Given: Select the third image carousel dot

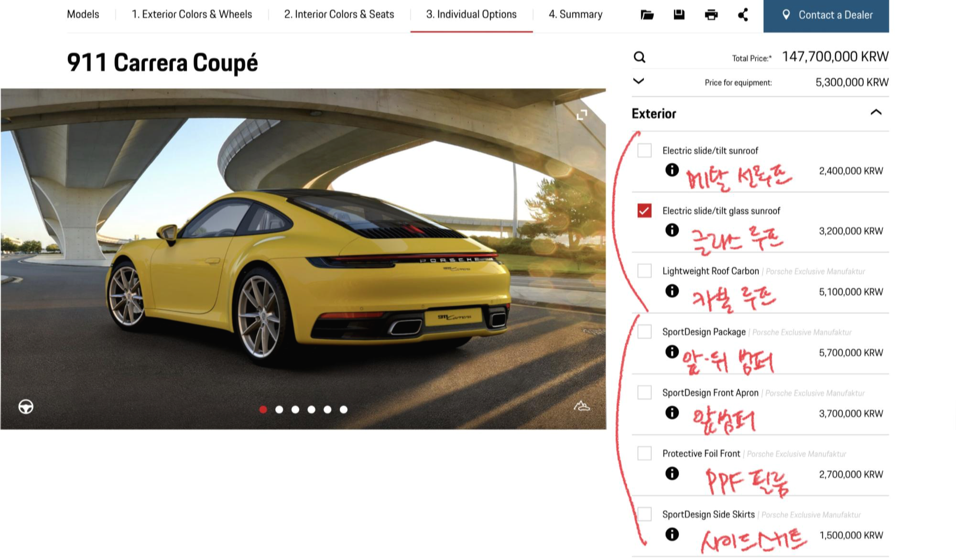Looking at the screenshot, I should [x=295, y=409].
